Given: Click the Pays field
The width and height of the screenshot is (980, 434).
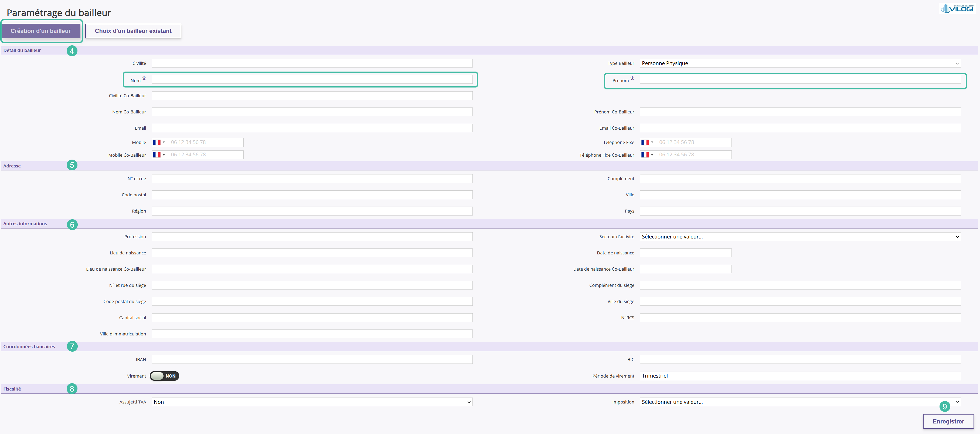Looking at the screenshot, I should 800,211.
